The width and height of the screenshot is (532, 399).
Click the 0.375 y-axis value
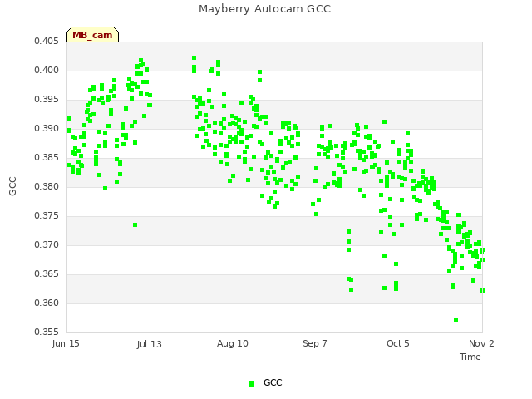[x=47, y=216]
